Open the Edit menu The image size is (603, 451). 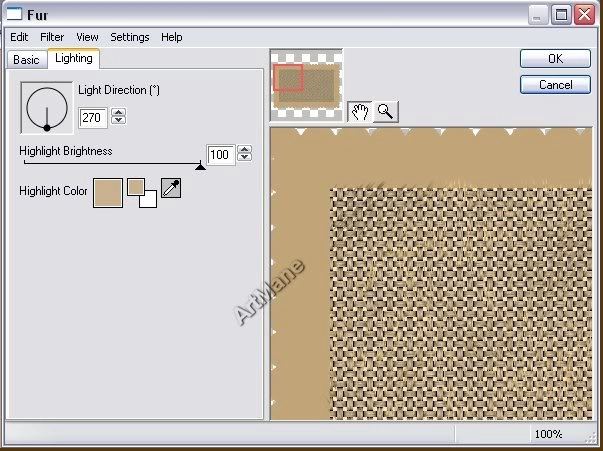tap(19, 37)
